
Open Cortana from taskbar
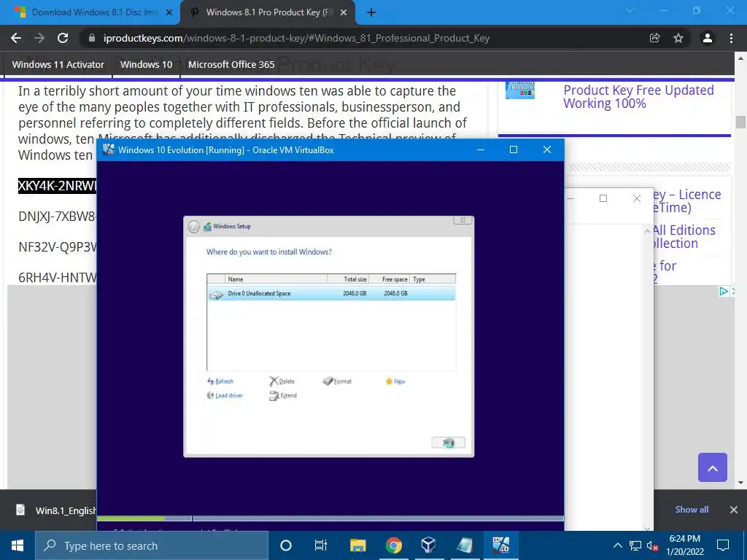point(286,545)
